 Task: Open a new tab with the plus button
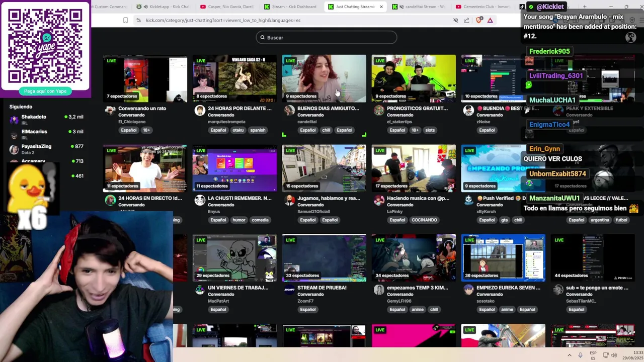585,7
